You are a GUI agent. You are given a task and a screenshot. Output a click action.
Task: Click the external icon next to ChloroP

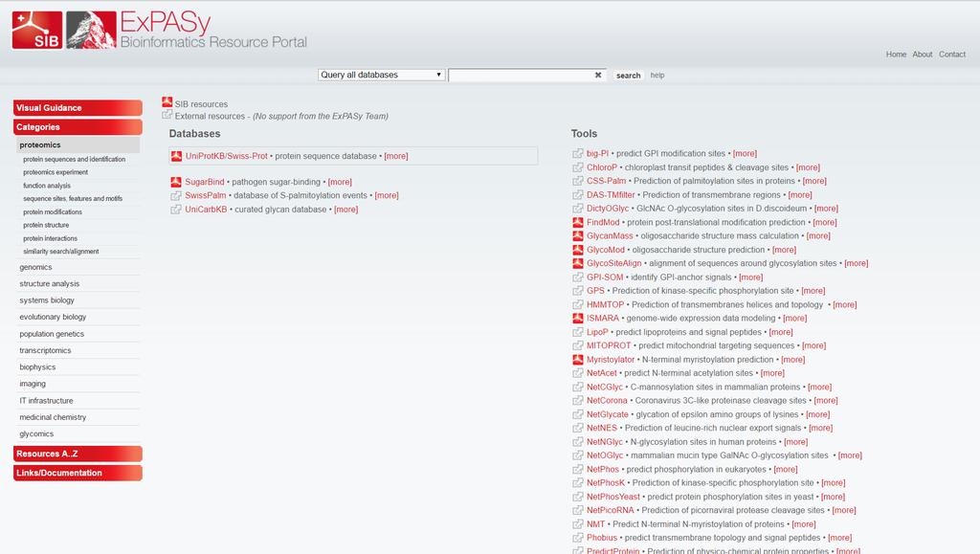click(578, 167)
